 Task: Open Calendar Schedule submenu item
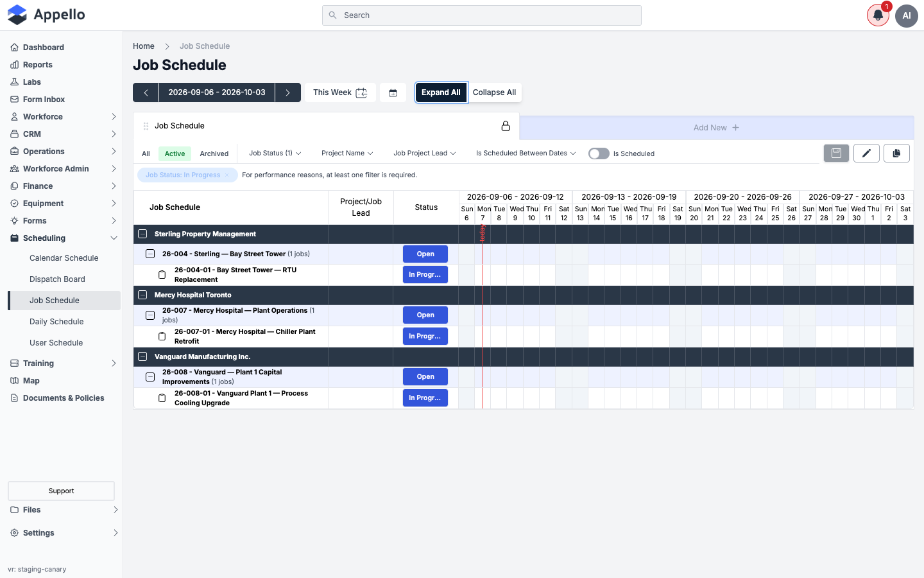[64, 258]
